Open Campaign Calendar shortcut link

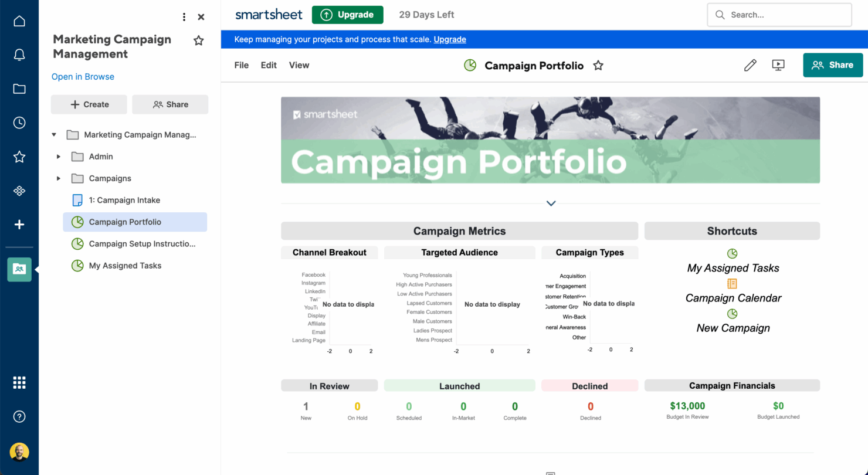(733, 298)
